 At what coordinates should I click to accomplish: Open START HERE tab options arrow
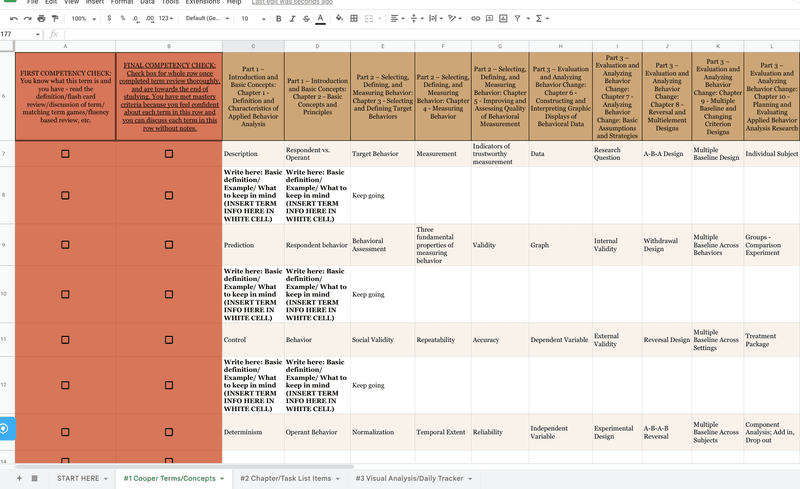[x=106, y=479]
